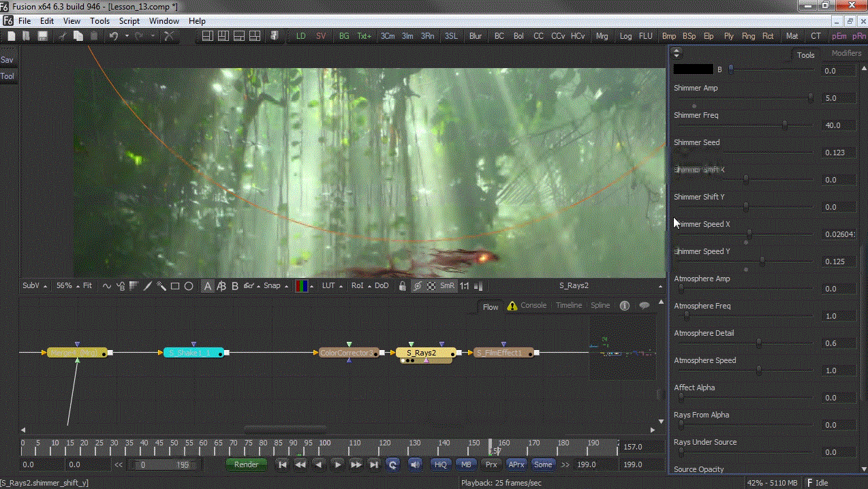Click the Open composition icon
Viewport: 868px width, 489px height.
click(27, 36)
